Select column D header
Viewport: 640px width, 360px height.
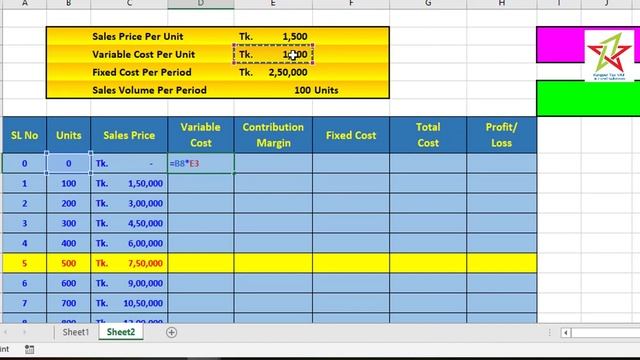(x=201, y=4)
